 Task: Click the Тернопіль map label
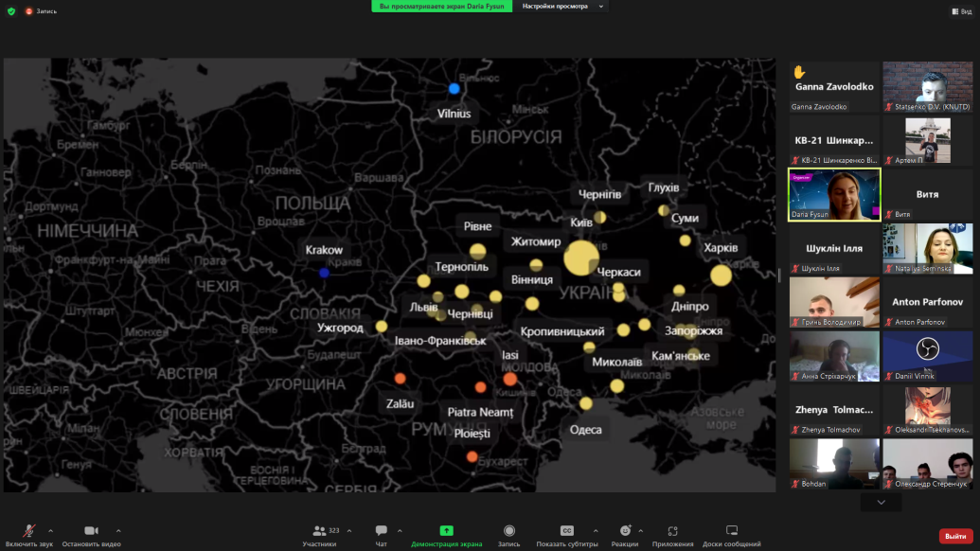462,267
